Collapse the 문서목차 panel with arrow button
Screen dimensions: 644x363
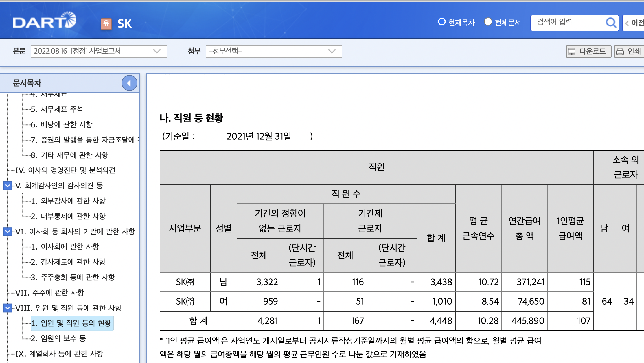tap(129, 83)
